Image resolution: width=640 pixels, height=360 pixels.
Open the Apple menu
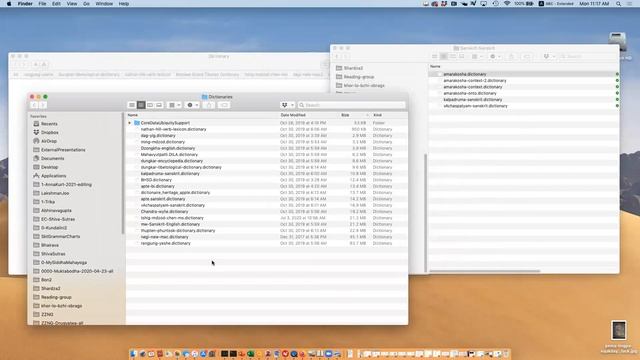tap(9, 4)
